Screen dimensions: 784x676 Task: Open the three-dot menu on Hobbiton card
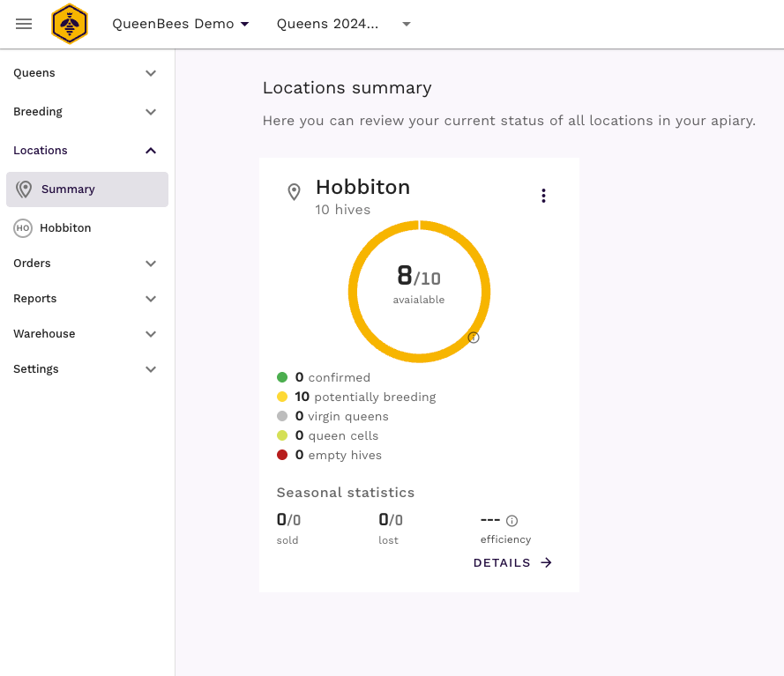(x=543, y=196)
